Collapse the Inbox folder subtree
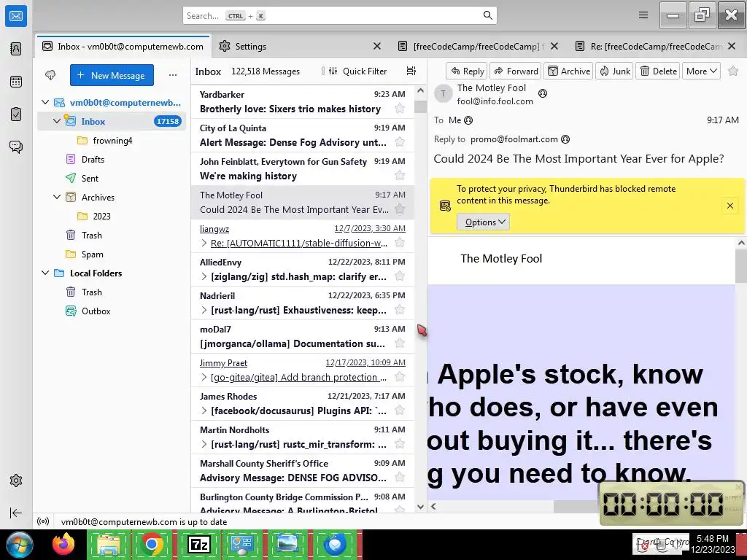The width and height of the screenshot is (747, 560). [57, 122]
